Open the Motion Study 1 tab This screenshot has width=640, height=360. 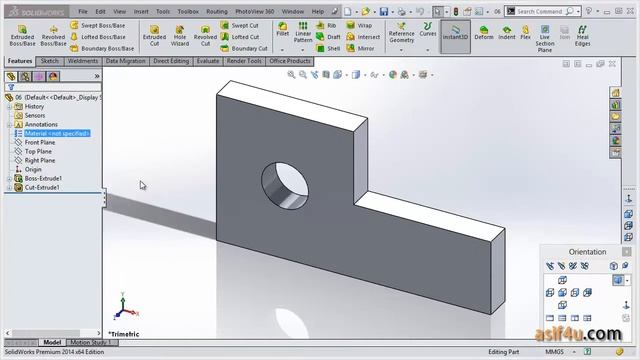[91, 342]
